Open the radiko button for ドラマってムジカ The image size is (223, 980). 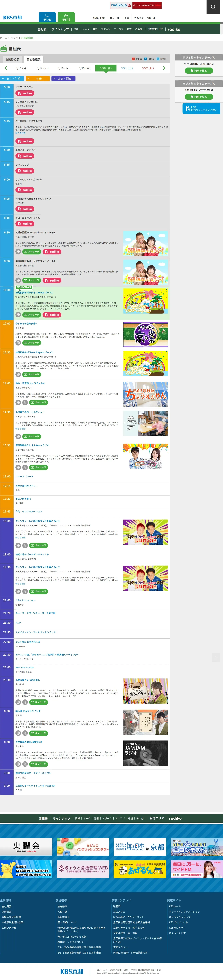point(25,93)
